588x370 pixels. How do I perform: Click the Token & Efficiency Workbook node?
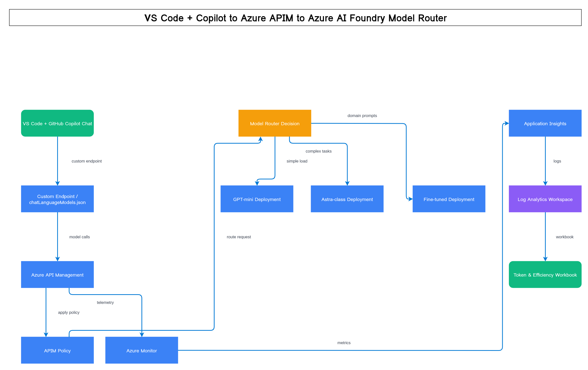pyautogui.click(x=545, y=275)
